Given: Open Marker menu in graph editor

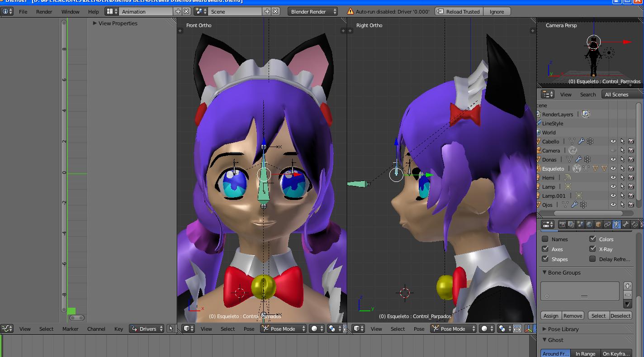Looking at the screenshot, I should (70, 329).
